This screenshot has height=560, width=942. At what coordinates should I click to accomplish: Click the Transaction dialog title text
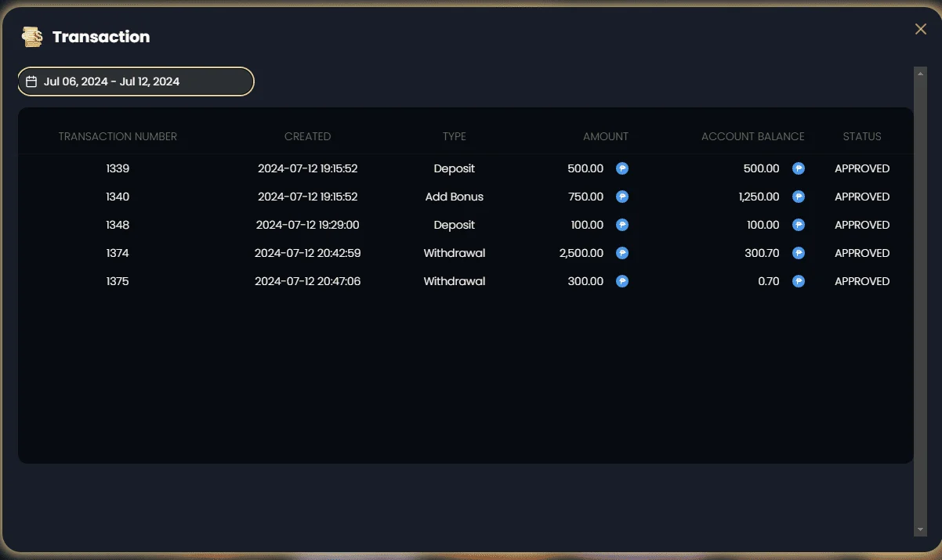click(101, 37)
